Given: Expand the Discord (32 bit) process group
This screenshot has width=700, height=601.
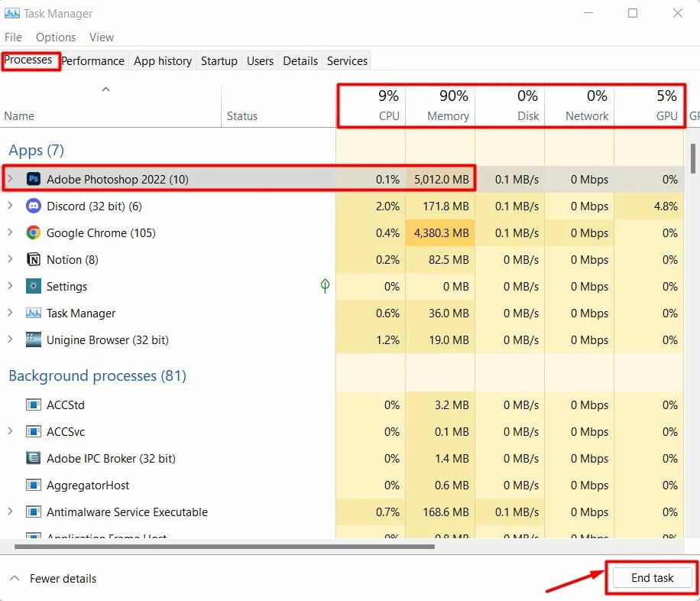Looking at the screenshot, I should [x=10, y=206].
